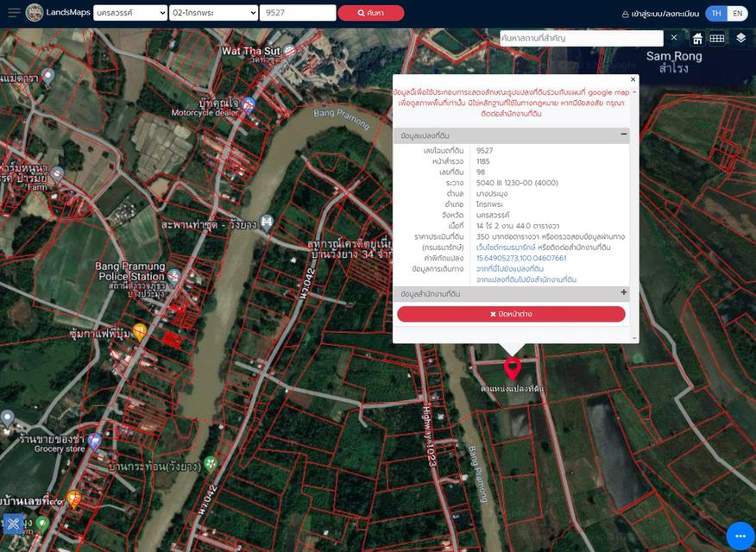Open the parcel coordinates link 15.64905273,100.04607661
The image size is (756, 552).
[521, 258]
